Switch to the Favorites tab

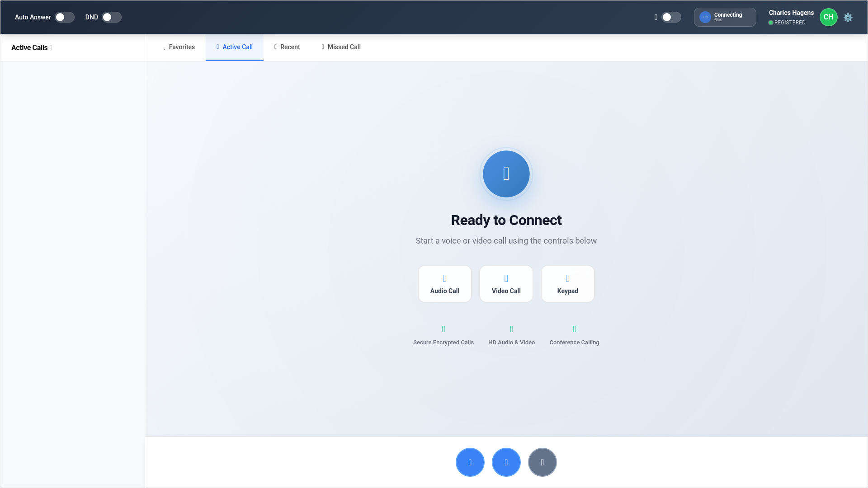pyautogui.click(x=179, y=47)
